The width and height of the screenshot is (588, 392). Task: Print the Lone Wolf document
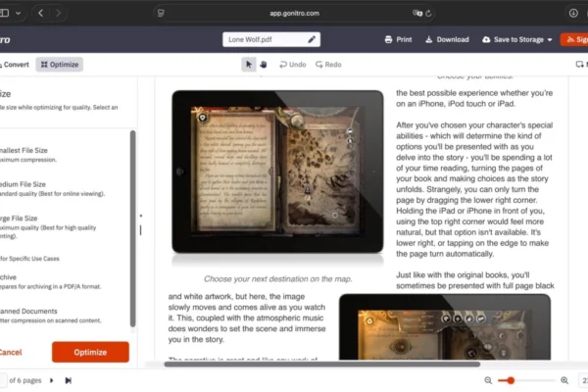[x=398, y=39]
